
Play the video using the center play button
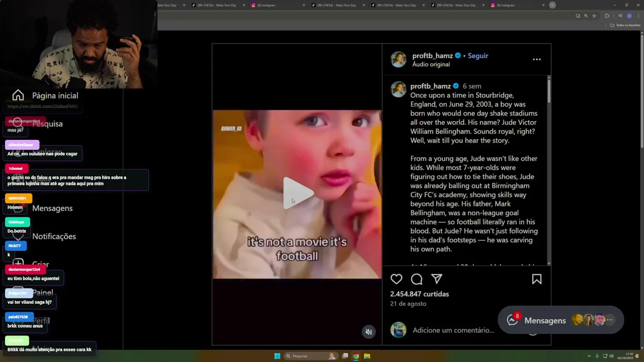tap(298, 193)
